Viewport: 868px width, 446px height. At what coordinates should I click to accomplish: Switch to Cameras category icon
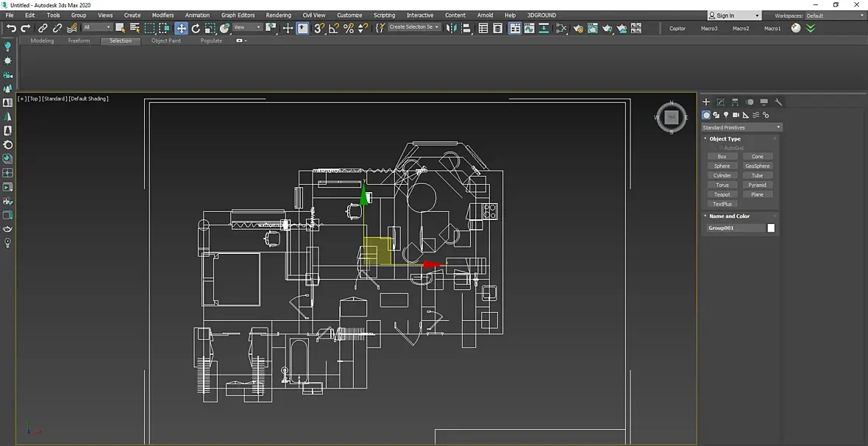click(736, 115)
